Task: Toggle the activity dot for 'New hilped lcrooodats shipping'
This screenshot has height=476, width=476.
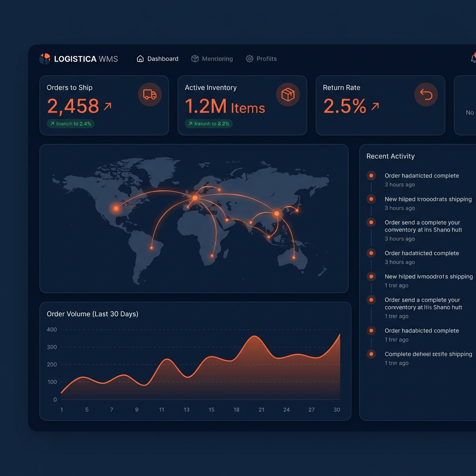Action: (371, 199)
